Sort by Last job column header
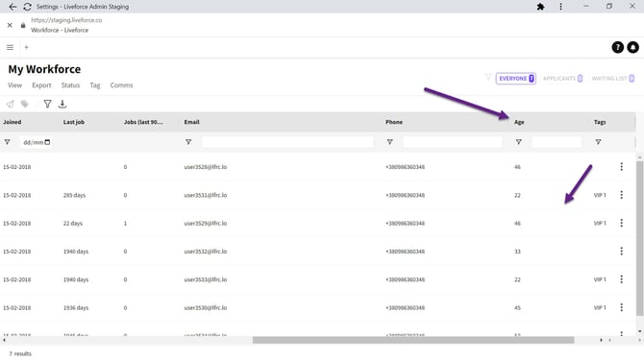 tap(74, 122)
